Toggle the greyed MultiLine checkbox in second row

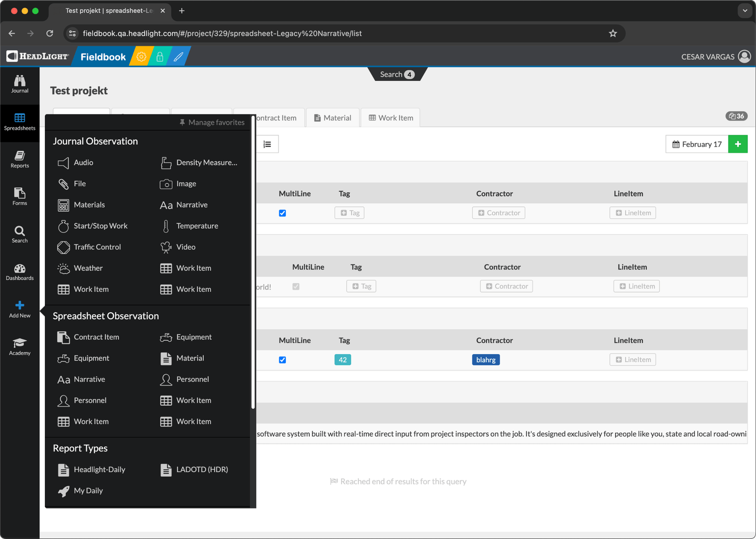click(x=296, y=287)
